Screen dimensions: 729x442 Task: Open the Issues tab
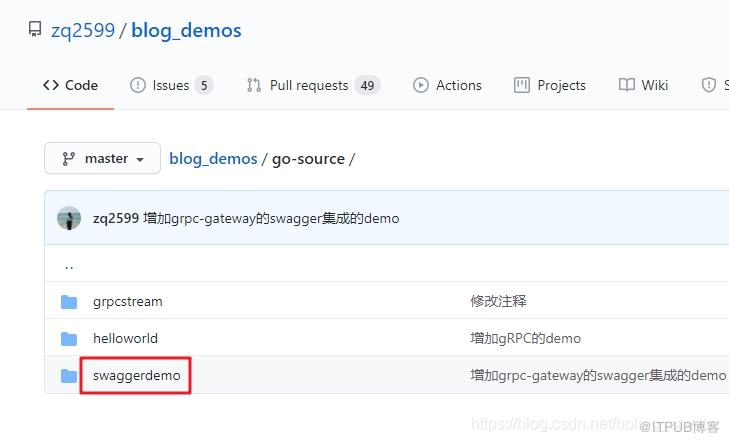pos(171,86)
